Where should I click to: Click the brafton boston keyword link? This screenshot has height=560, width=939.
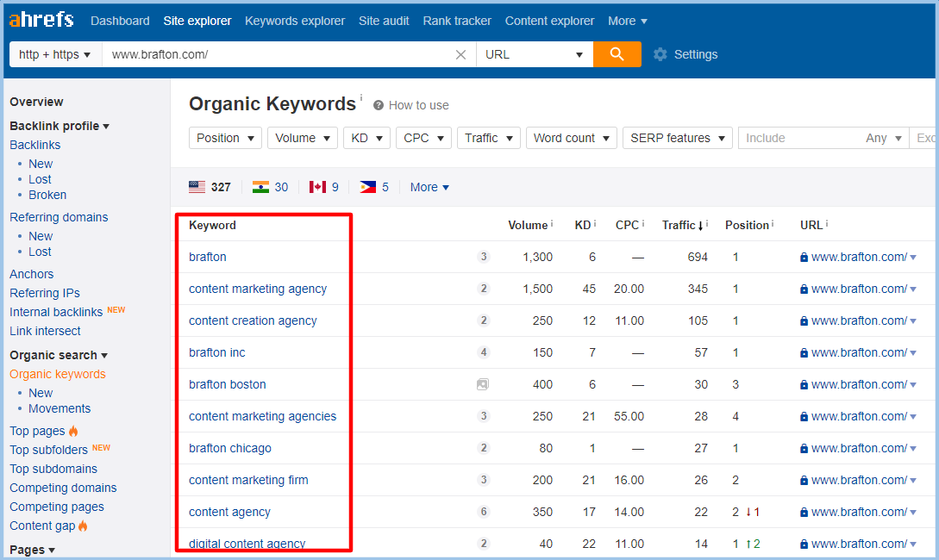tap(227, 385)
